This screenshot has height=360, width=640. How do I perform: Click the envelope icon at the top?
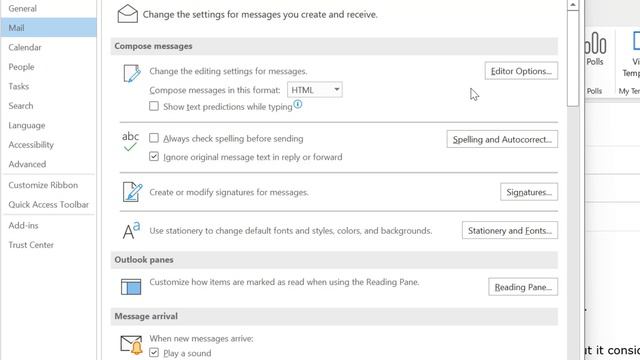point(128,14)
